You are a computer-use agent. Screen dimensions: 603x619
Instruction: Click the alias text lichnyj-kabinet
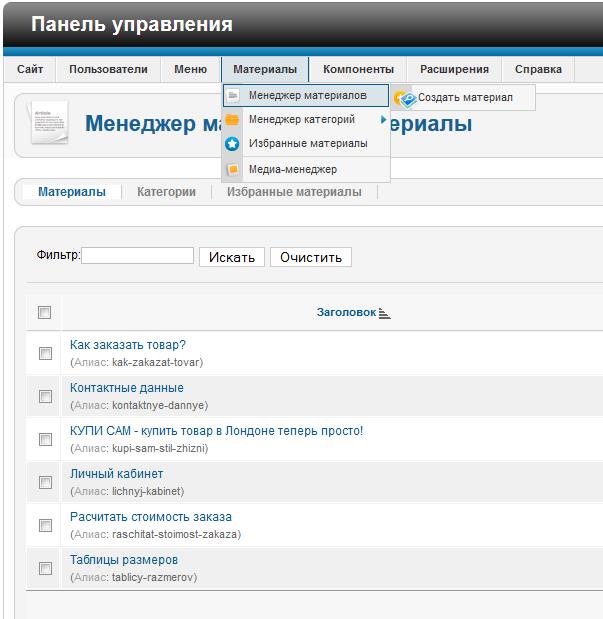[147, 491]
